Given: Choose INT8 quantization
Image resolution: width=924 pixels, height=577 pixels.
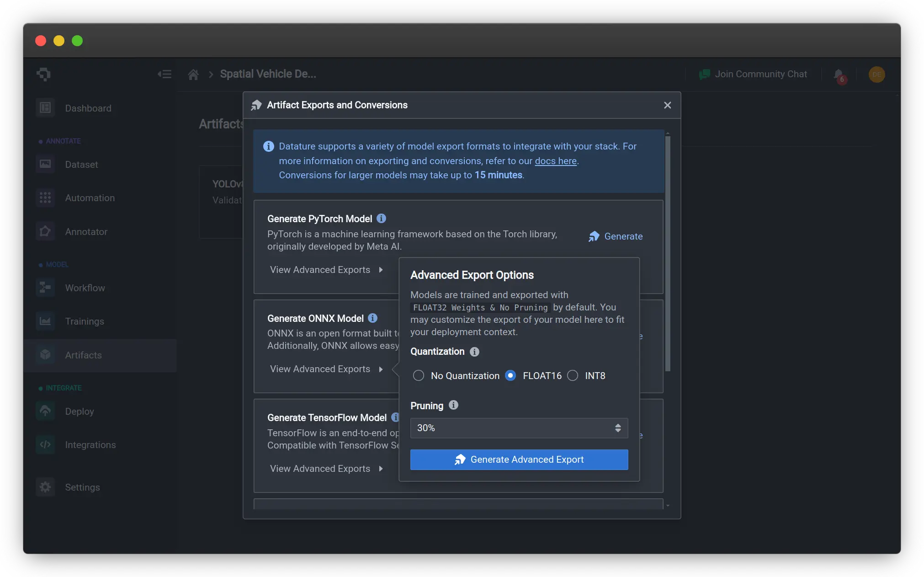Looking at the screenshot, I should click(x=573, y=376).
